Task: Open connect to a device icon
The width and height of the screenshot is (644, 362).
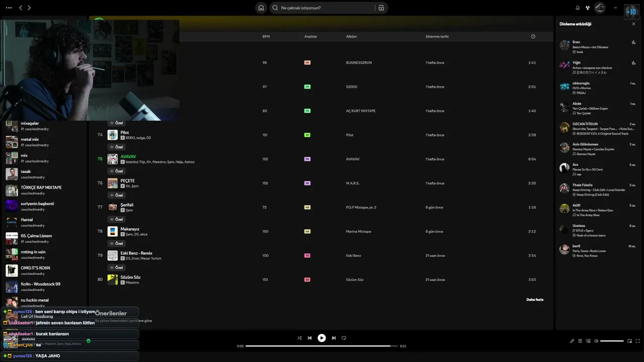Action: [x=588, y=341]
